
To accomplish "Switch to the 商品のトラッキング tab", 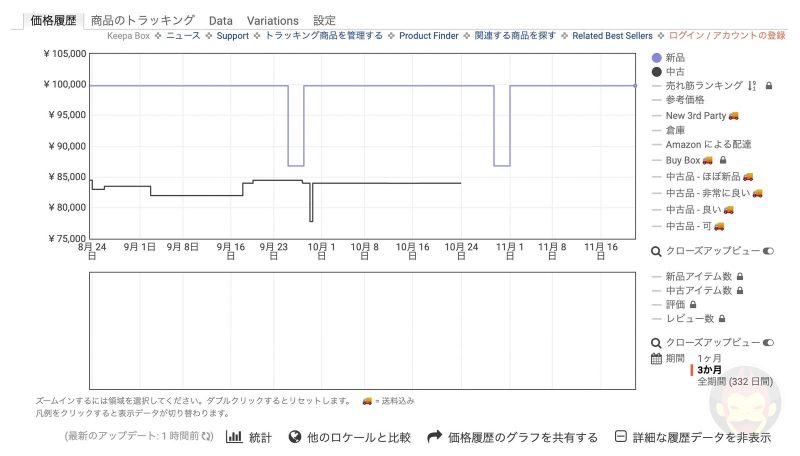I will [143, 20].
